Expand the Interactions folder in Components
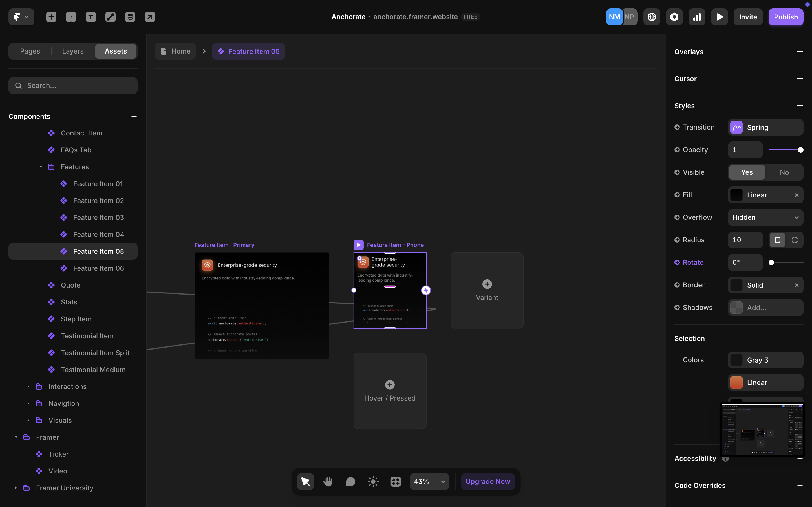This screenshot has width=812, height=507. click(x=28, y=386)
